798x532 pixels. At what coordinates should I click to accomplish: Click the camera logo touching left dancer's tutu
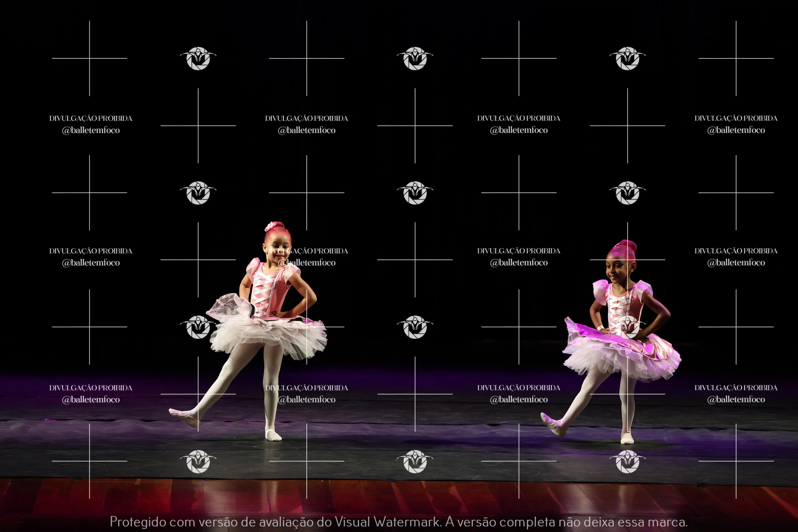tap(198, 327)
